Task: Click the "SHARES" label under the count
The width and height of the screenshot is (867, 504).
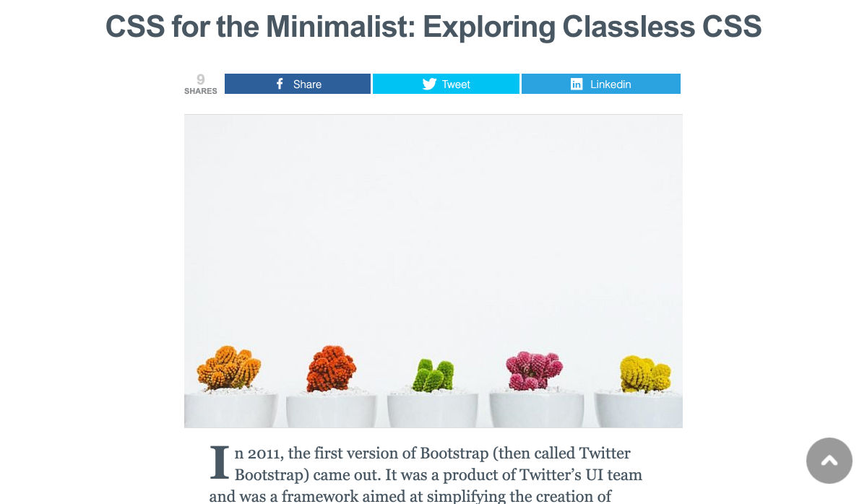Action: pos(201,92)
